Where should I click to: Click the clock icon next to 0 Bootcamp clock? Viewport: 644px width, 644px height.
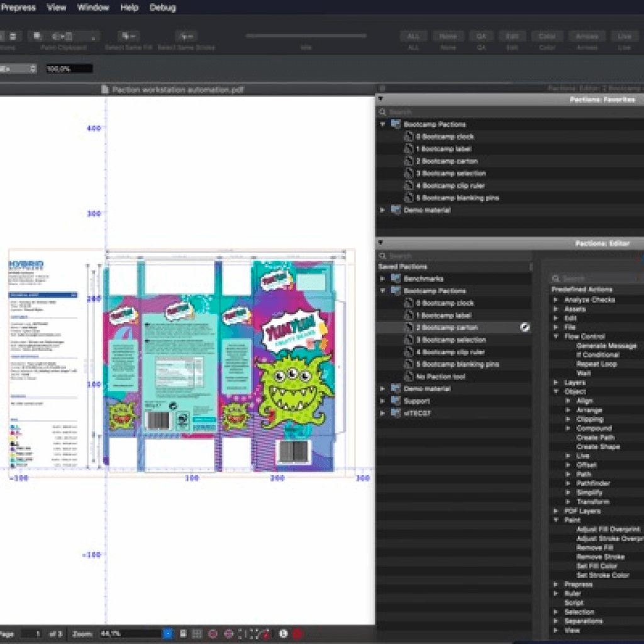pyautogui.click(x=409, y=136)
